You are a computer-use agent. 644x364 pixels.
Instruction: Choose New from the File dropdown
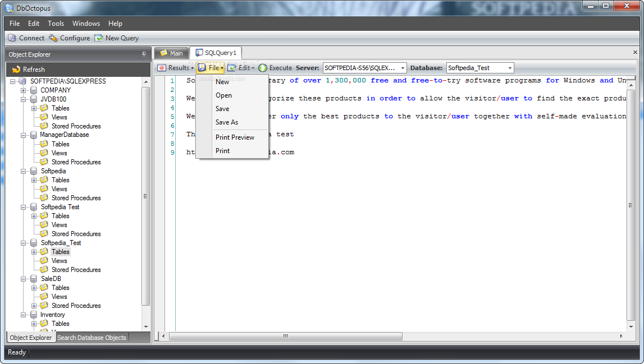click(x=232, y=82)
